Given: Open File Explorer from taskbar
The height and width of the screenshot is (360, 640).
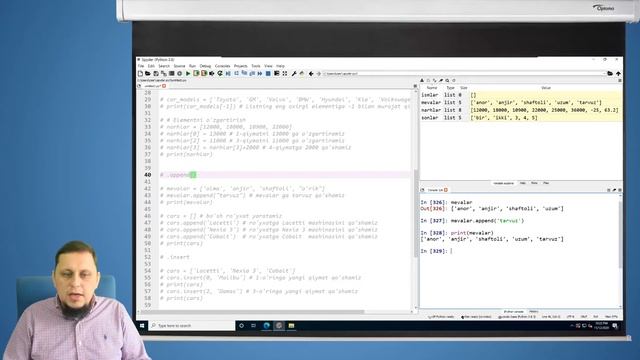Looking at the screenshot, I should tap(291, 326).
